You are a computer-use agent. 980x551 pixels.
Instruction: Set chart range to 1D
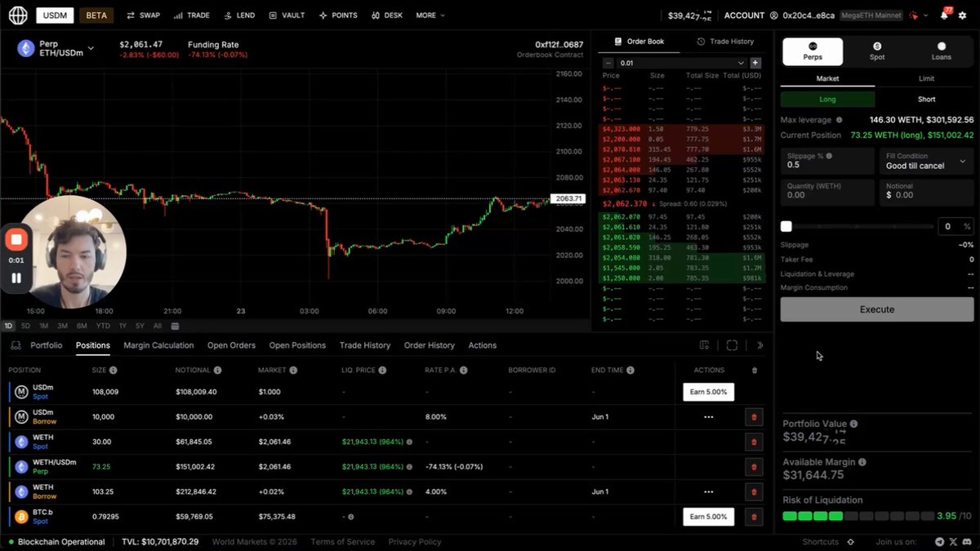8,326
